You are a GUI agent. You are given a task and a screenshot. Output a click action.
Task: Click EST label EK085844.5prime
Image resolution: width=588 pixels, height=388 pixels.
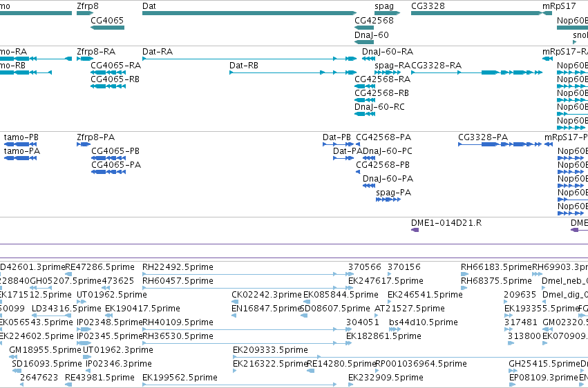click(341, 295)
